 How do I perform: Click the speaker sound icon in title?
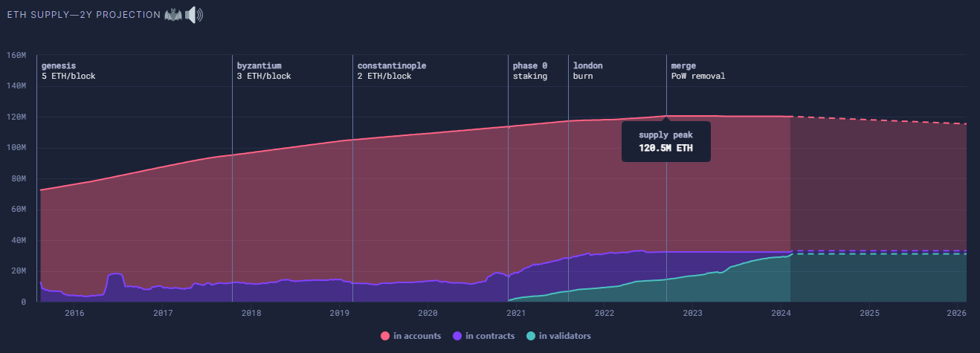(193, 15)
